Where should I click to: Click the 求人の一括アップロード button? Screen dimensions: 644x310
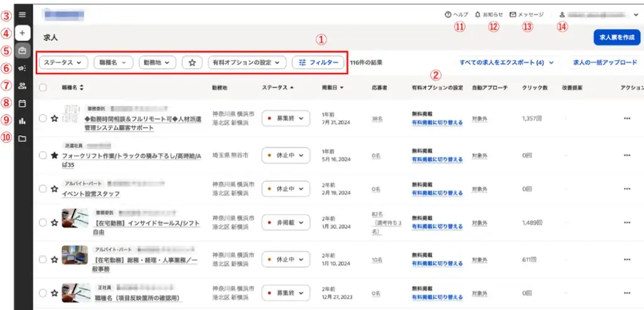(604, 63)
